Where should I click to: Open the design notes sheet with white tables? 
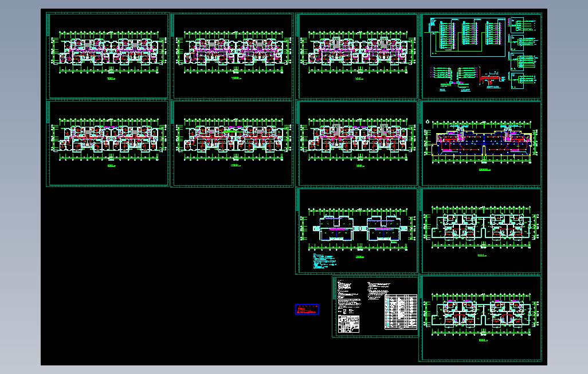tap(375, 307)
